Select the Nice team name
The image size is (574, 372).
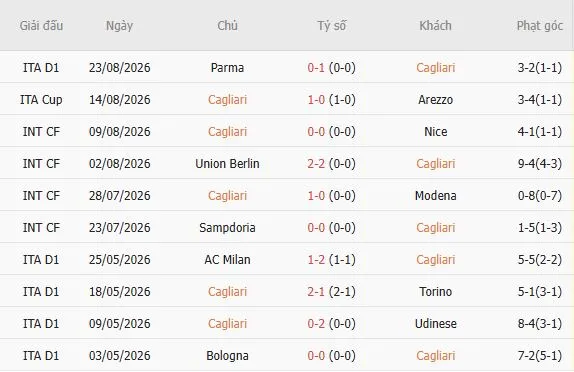click(436, 132)
